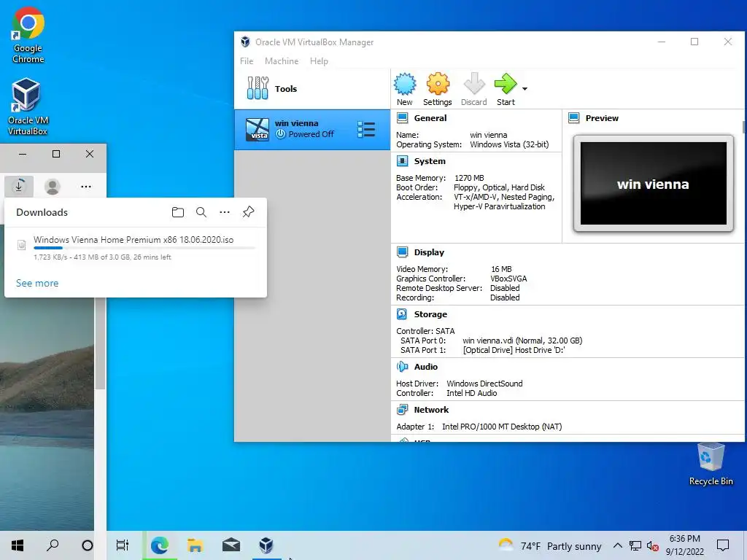Click the Edge Downloads toolbar button
The width and height of the screenshot is (747, 560).
19,186
